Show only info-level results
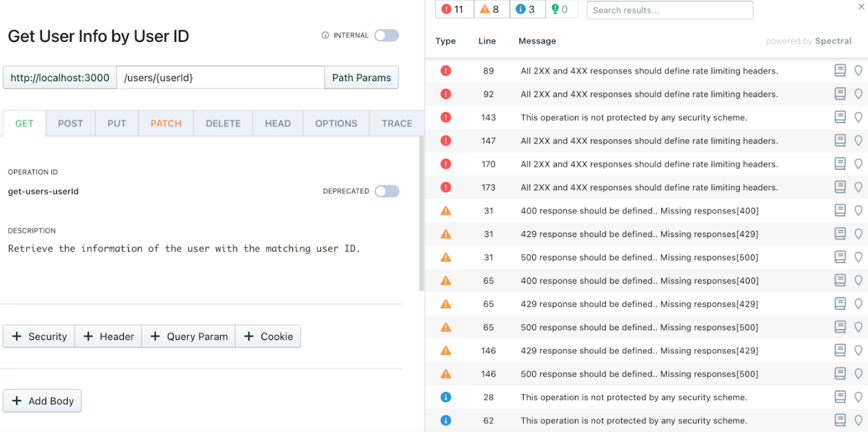The height and width of the screenshot is (432, 868). [x=527, y=9]
